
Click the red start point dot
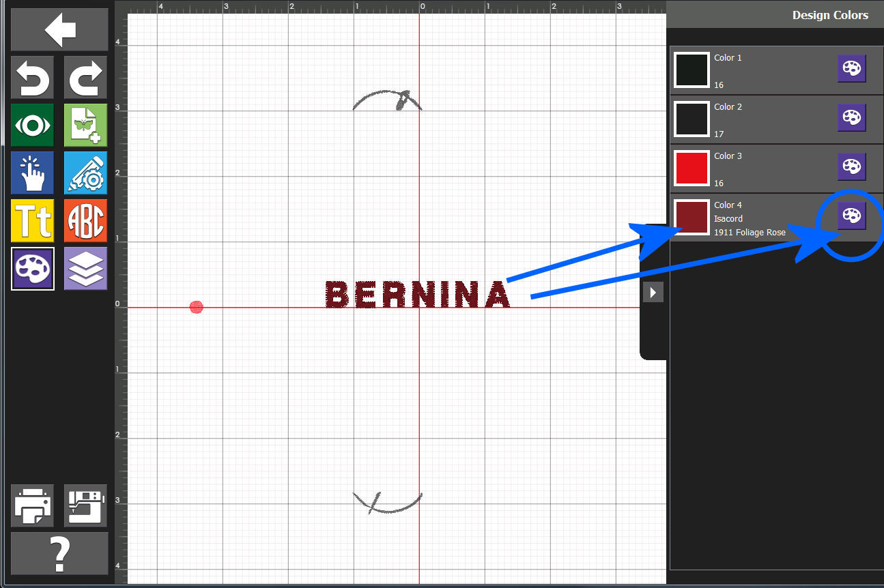click(x=197, y=307)
